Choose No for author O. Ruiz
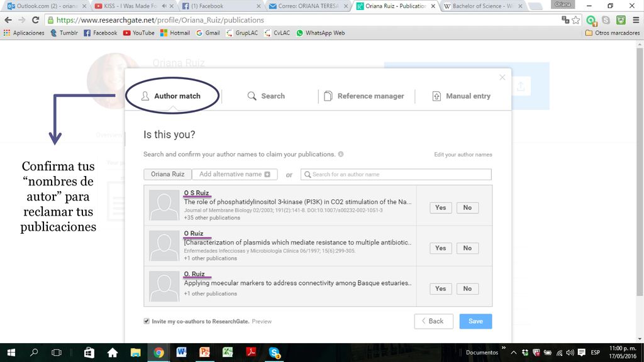Screen dimensions: 644x362 [467, 288]
